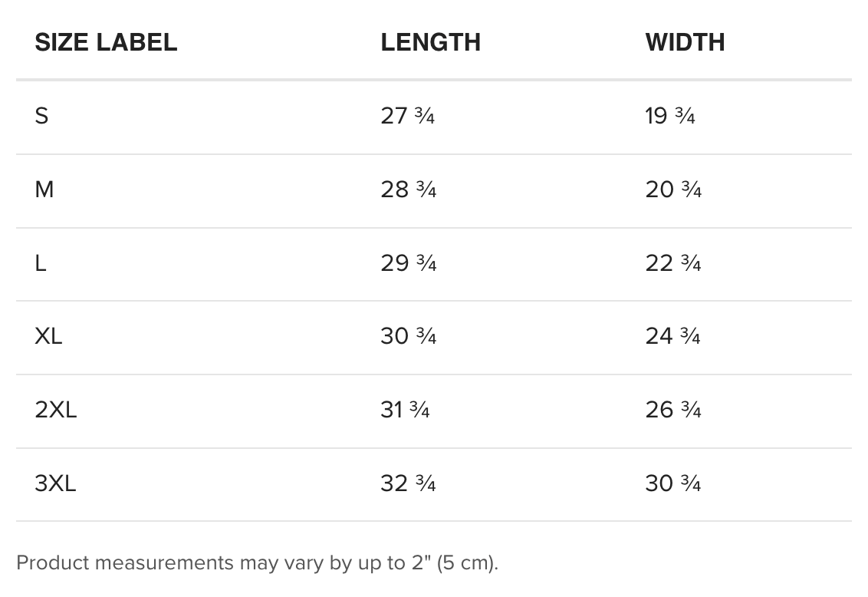Click the 19 ¾ width value

click(x=670, y=116)
